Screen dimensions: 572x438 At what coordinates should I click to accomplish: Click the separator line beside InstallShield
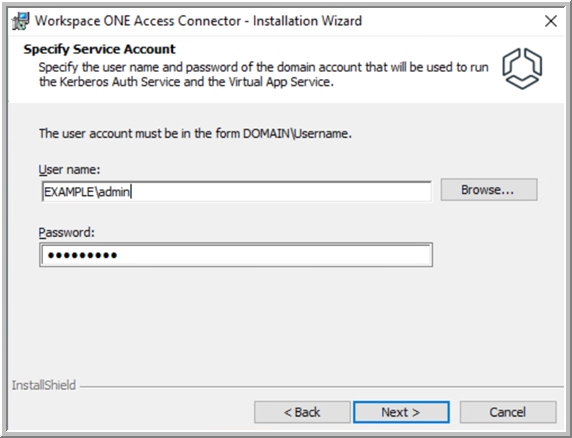tap(322, 387)
